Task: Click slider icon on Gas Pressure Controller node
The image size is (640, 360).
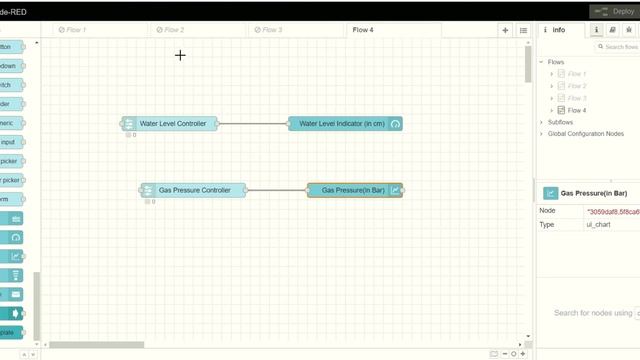Action: point(148,190)
